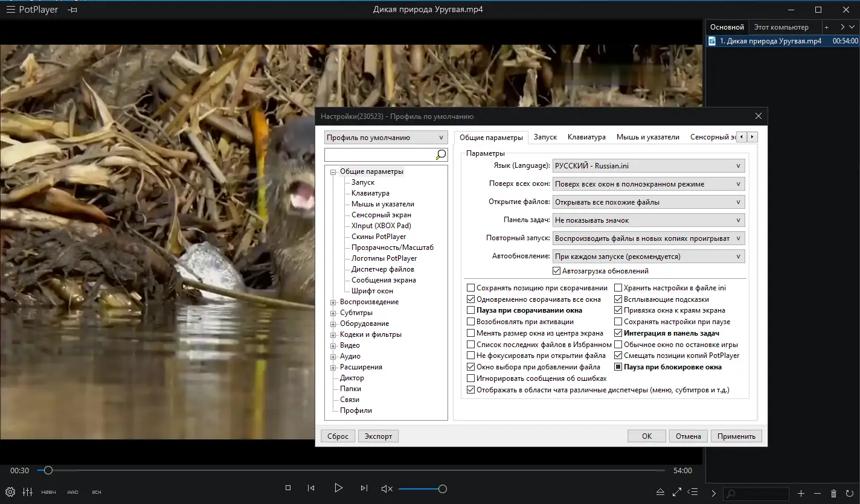Click the settings gear icon in the player bar
Image resolution: width=860 pixels, height=504 pixels.
[x=10, y=492]
